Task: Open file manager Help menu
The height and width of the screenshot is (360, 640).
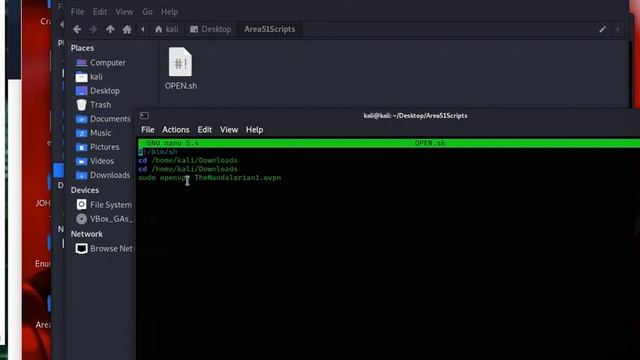Action: coord(169,12)
